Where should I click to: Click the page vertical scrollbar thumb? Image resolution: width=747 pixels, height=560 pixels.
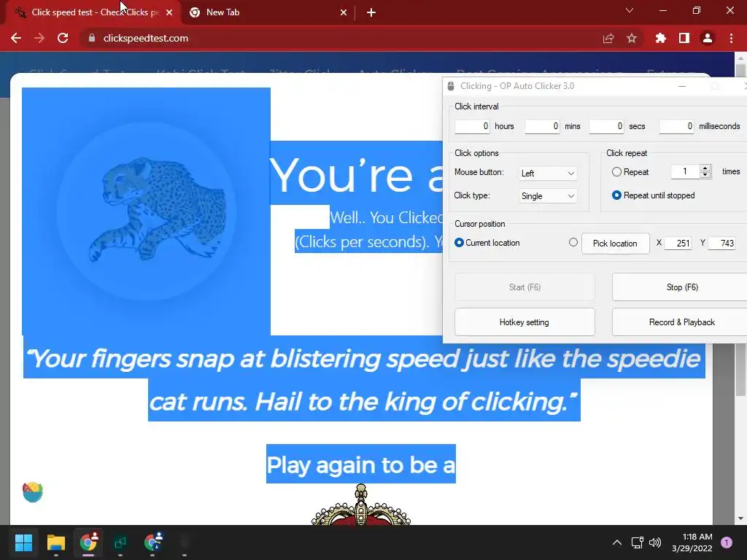[740, 228]
